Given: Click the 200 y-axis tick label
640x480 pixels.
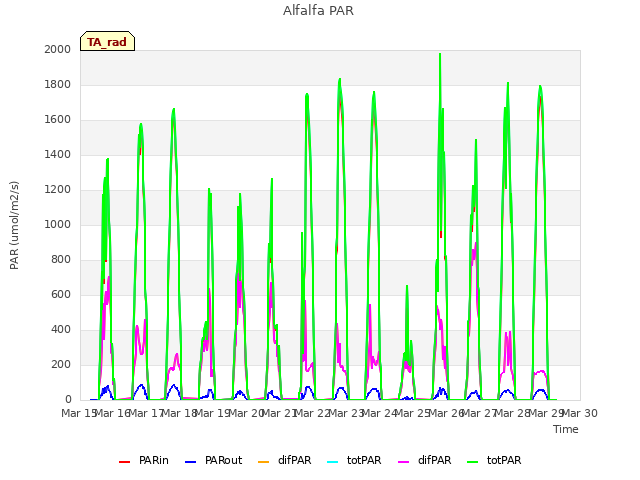Looking at the screenshot, I should click(x=61, y=364).
